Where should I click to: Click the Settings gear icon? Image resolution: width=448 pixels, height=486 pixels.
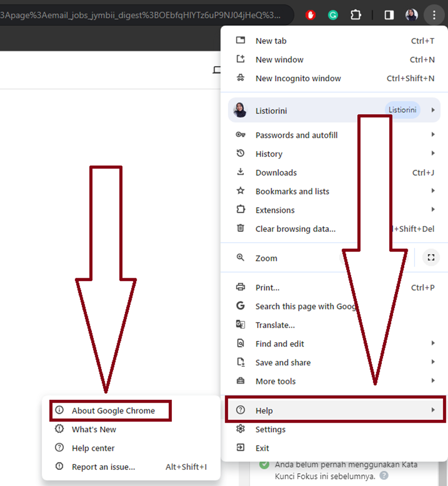[241, 429]
